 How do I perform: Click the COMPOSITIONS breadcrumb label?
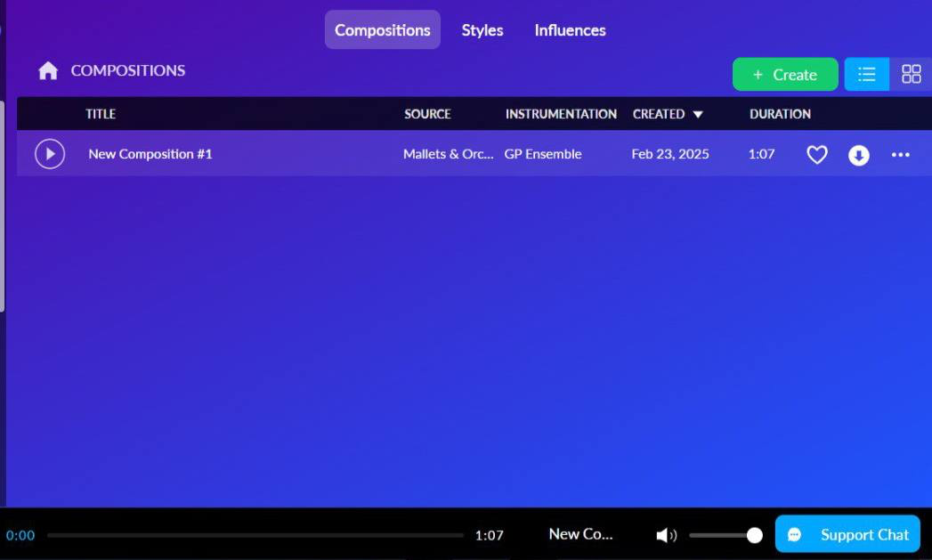tap(128, 70)
